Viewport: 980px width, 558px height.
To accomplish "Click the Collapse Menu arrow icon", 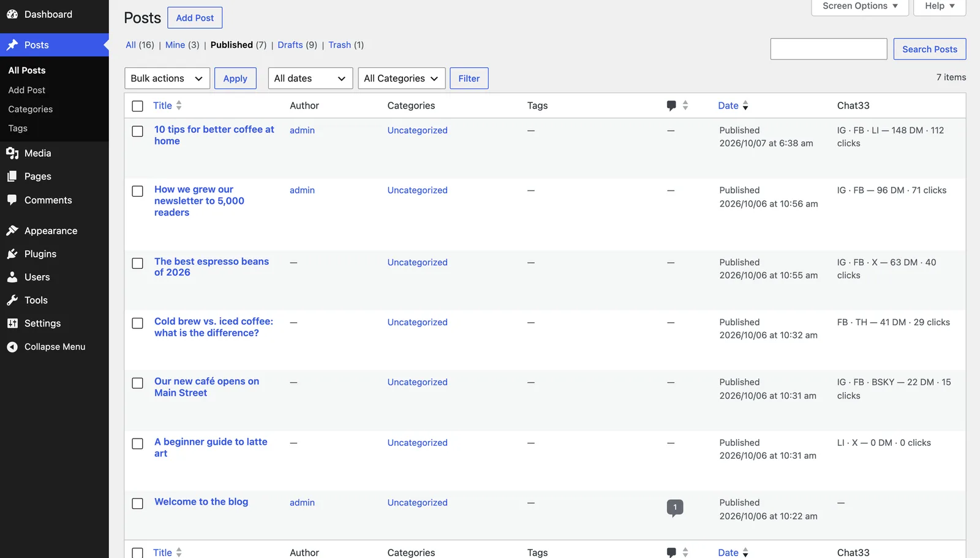I will point(12,347).
